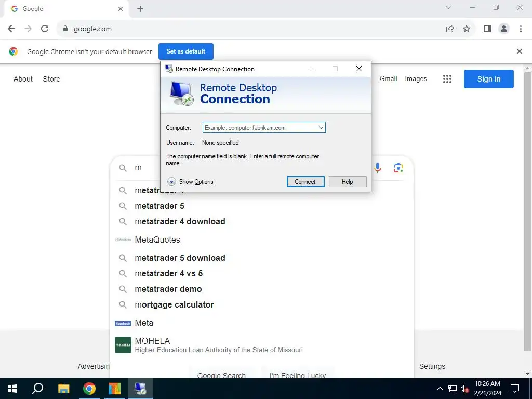The height and width of the screenshot is (399, 532).
Task: Open Chrome profile avatar
Action: point(504,29)
